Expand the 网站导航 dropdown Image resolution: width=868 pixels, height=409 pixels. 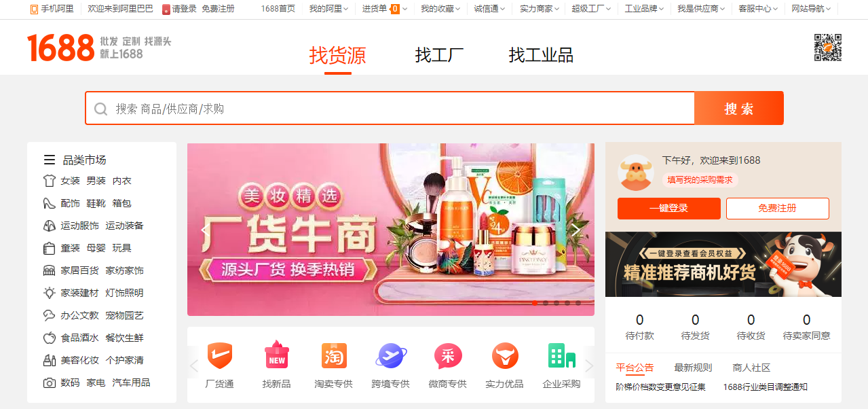[x=812, y=9]
